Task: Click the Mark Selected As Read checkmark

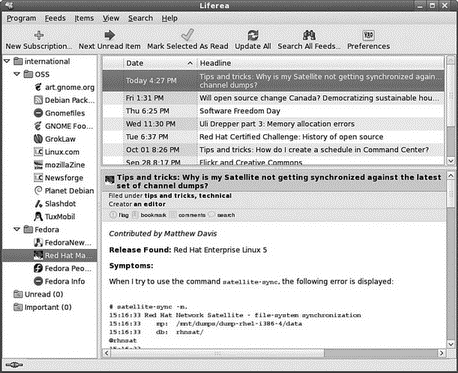Action: 187,34
